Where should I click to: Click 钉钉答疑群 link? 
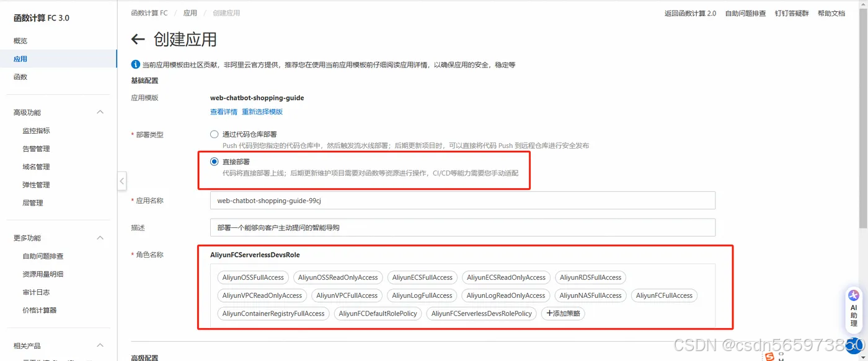[x=792, y=13]
